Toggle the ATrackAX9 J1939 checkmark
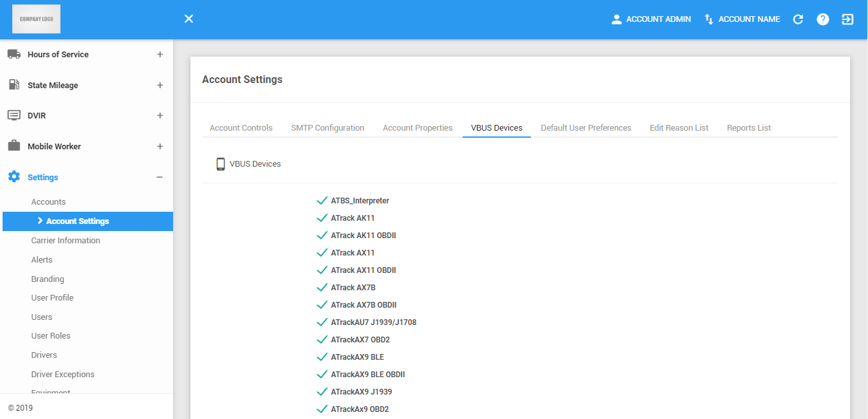Screen dimensions: 868x419 322,392
